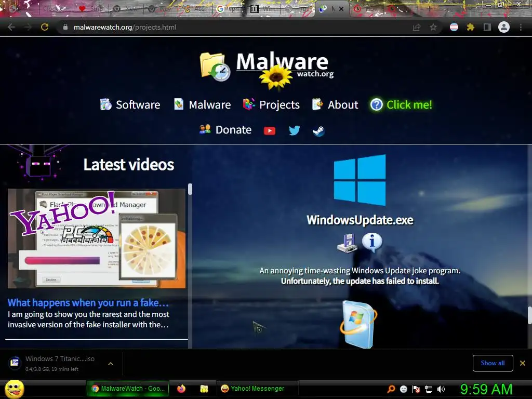Open the blue info bubble icon
Image resolution: width=532 pixels, height=399 pixels.
click(x=372, y=243)
